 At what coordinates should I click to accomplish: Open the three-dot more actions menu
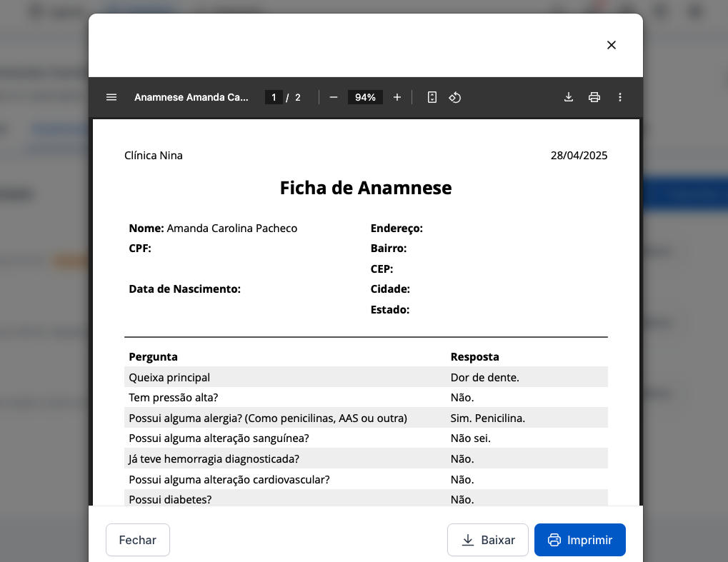620,97
